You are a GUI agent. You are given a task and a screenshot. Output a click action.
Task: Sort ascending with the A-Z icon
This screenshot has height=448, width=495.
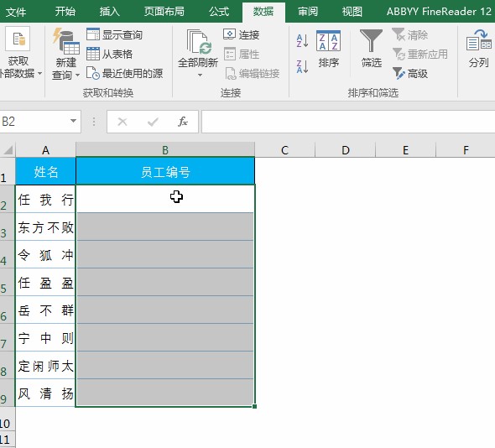click(302, 40)
